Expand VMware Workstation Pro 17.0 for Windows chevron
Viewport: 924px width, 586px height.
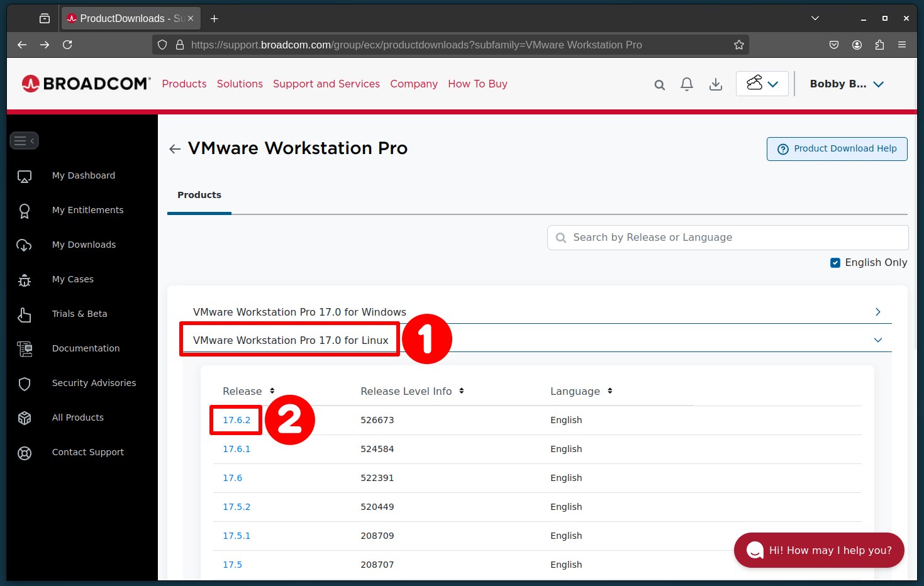pos(878,312)
